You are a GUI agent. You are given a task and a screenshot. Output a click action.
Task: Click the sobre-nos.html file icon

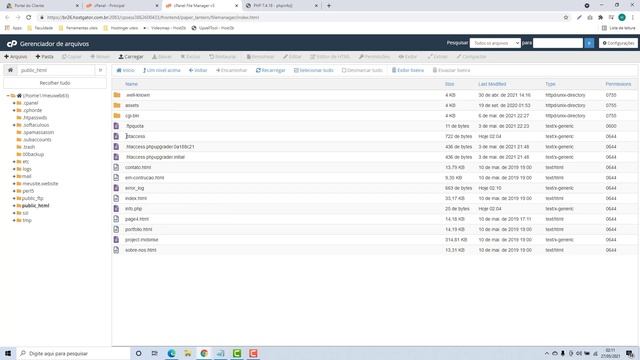116,250
